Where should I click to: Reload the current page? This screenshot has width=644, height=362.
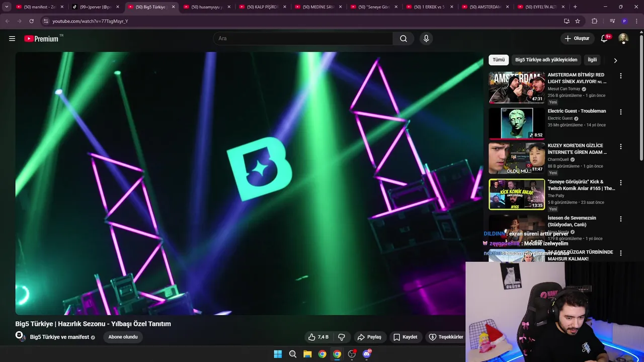(32, 21)
